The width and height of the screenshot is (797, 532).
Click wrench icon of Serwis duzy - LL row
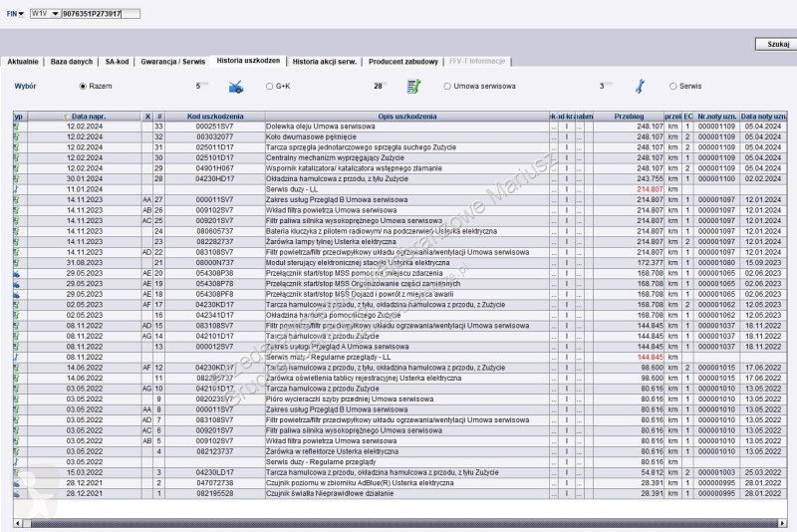point(16,189)
